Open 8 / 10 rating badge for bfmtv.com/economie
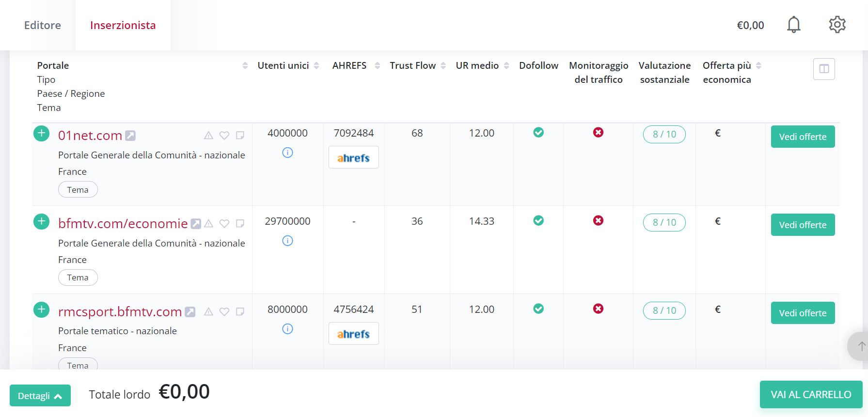The width and height of the screenshot is (868, 417). click(x=664, y=222)
